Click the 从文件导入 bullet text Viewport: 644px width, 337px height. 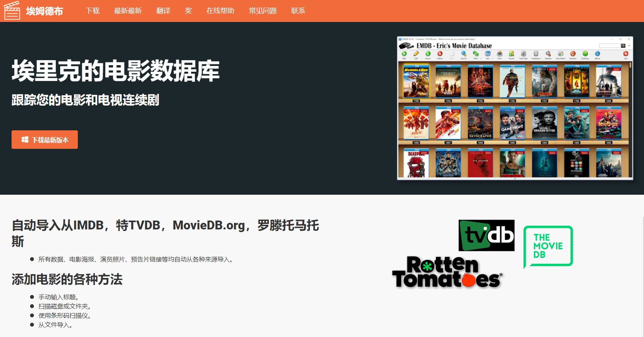(x=55, y=325)
